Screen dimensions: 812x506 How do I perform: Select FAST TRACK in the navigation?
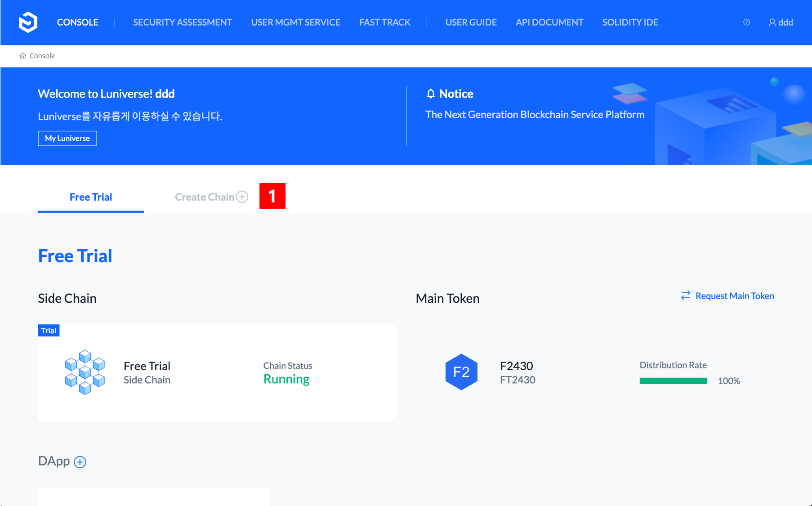[x=385, y=22]
